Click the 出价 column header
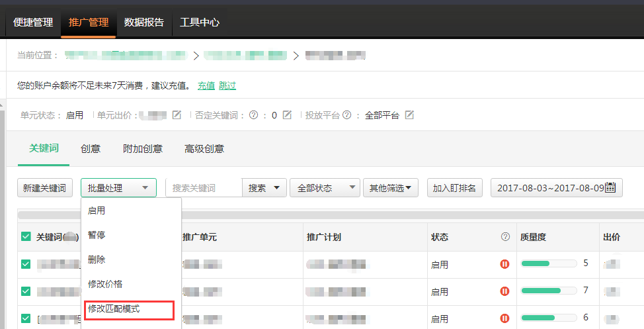 612,237
